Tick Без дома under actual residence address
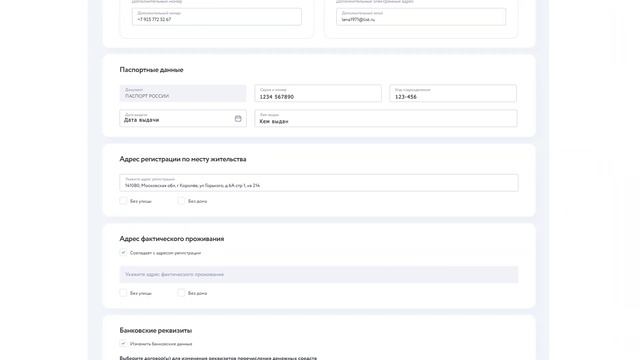640x360 pixels. click(x=181, y=293)
